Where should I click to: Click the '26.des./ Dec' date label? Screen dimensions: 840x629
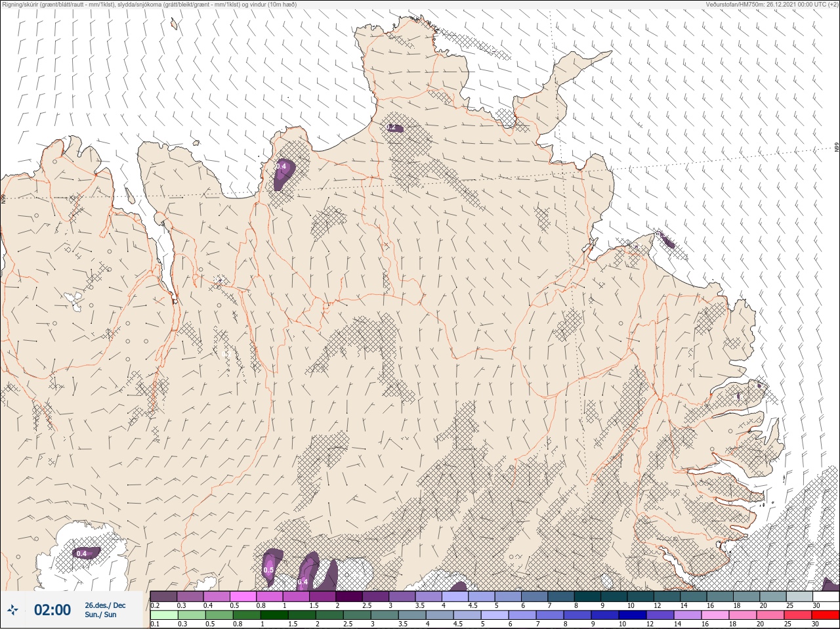[105, 605]
